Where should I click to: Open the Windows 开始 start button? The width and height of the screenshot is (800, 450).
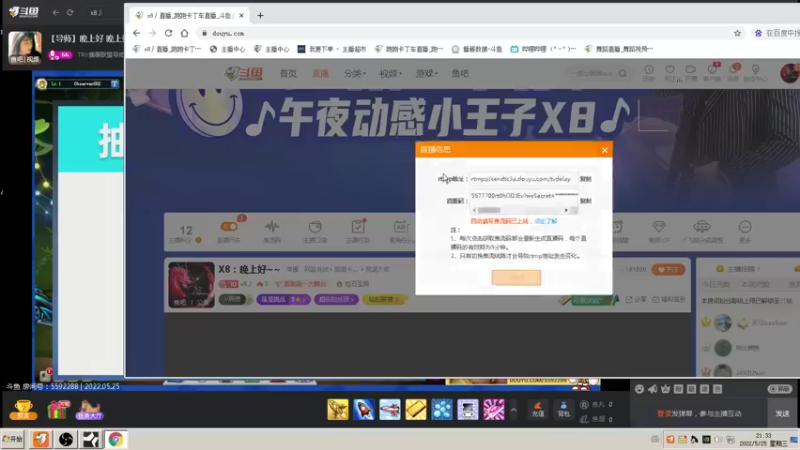point(13,439)
